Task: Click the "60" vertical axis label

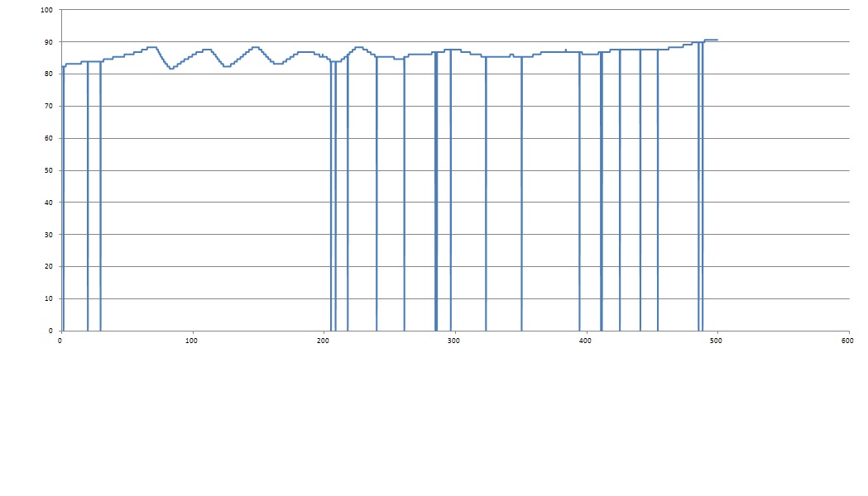Action: [x=47, y=139]
